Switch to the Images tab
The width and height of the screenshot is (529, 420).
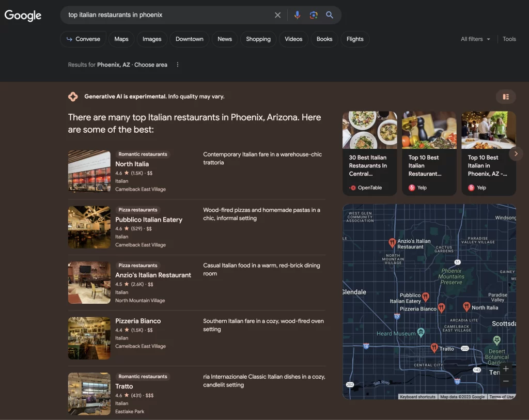click(151, 39)
